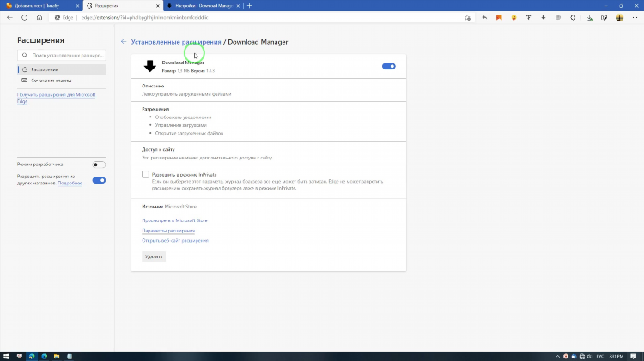Click the Удалить button
The width and height of the screenshot is (644, 361).
154,256
